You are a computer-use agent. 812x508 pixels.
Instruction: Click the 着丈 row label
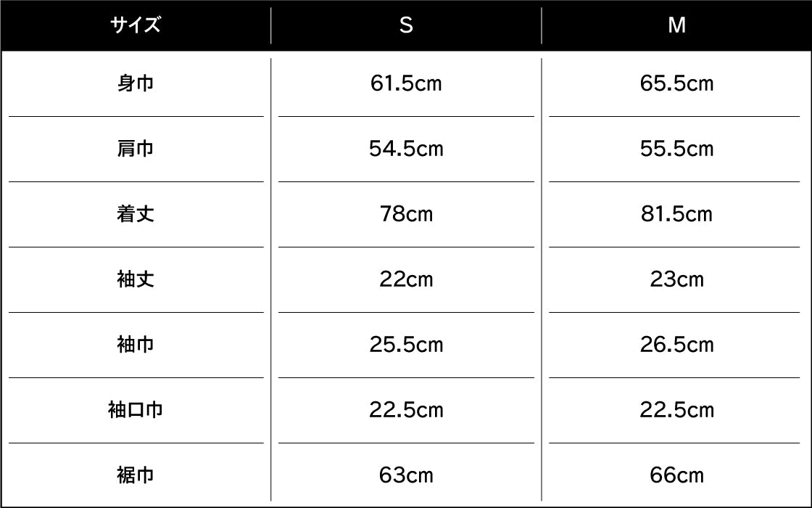pyautogui.click(x=136, y=214)
